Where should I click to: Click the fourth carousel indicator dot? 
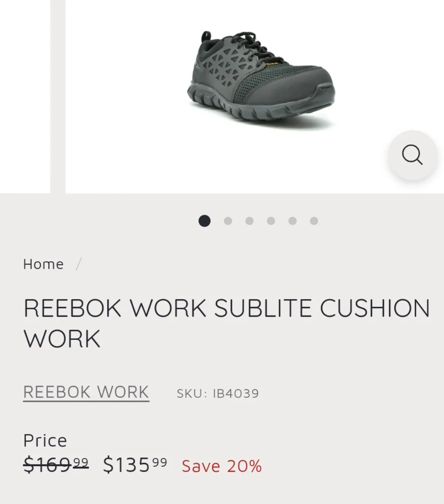click(271, 221)
